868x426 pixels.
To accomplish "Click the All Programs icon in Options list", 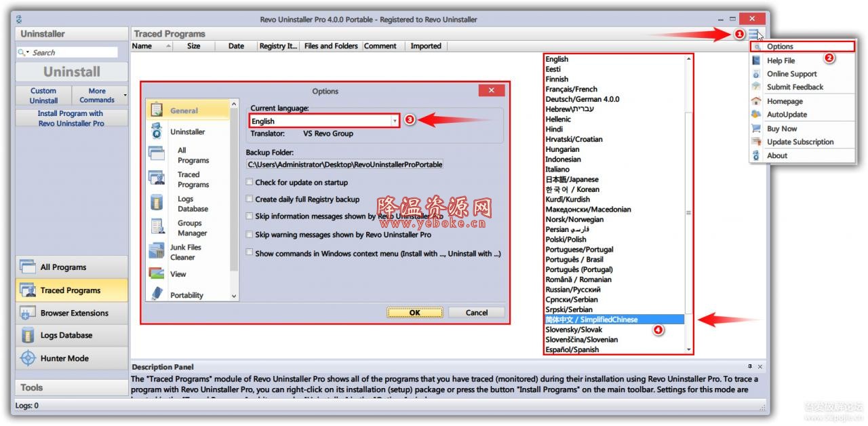I will [x=157, y=154].
